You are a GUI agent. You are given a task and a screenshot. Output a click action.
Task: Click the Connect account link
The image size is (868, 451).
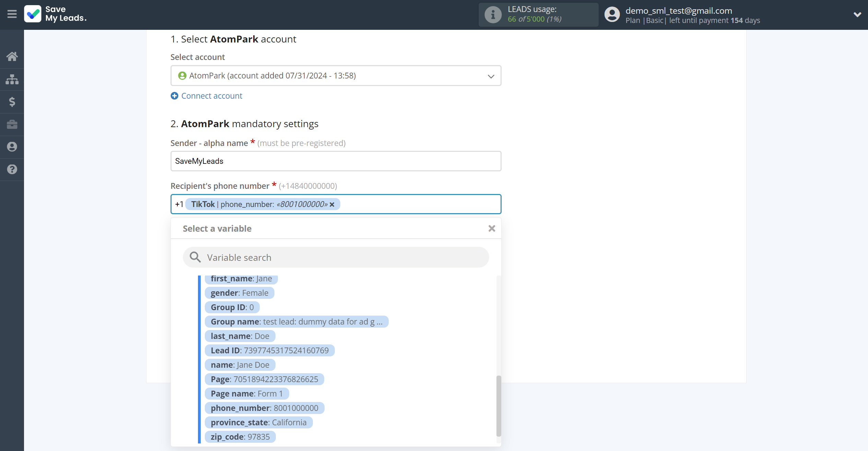(x=212, y=96)
